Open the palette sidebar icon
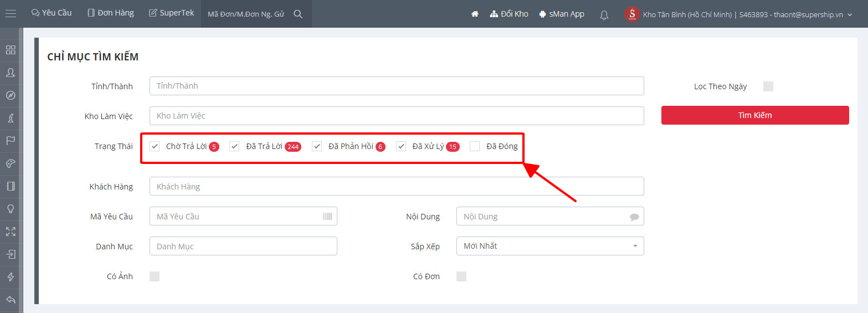The image size is (868, 313). tap(11, 163)
